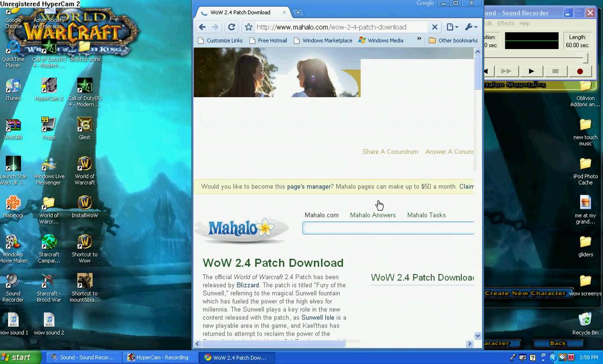Image resolution: width=603 pixels, height=364 pixels.
Task: Open WinRAR from the desktop
Action: 13,125
